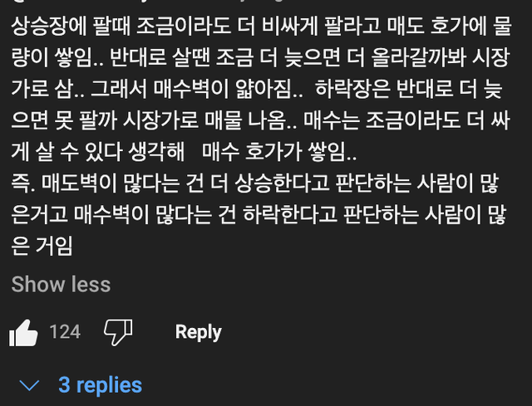Dislike the comment with thumbs-down icon
This screenshot has height=406, width=532.
point(117,333)
